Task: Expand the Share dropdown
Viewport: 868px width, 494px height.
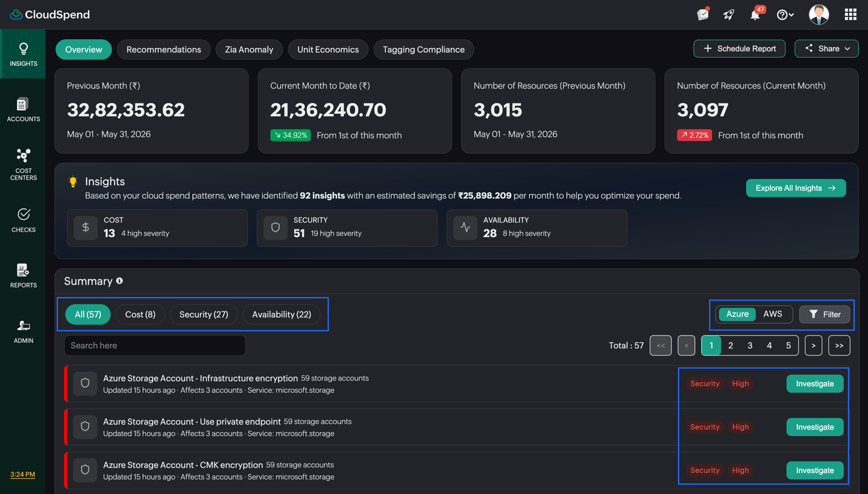Action: [826, 49]
